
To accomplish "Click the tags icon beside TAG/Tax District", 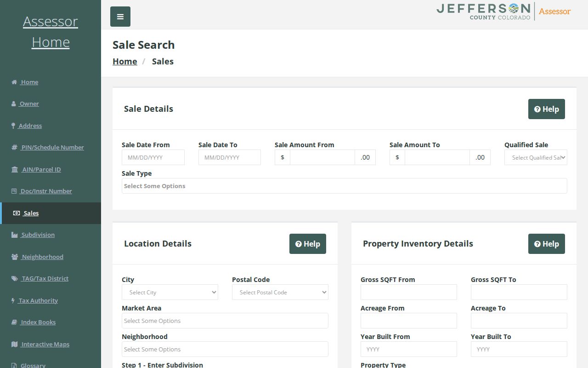I will tap(15, 278).
